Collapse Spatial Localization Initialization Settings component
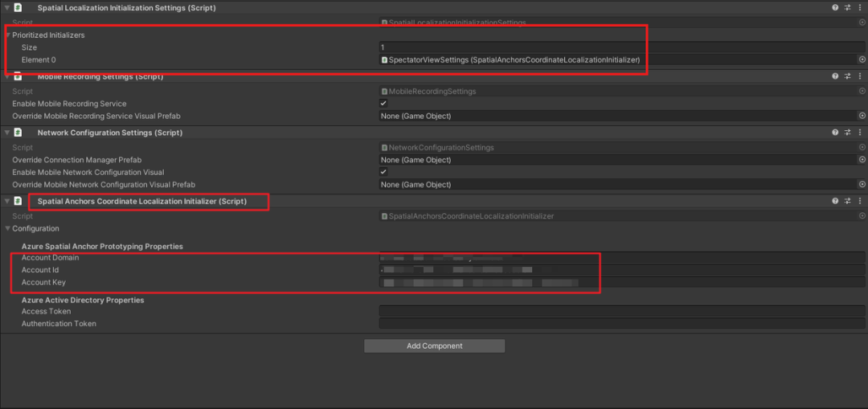The height and width of the screenshot is (409, 868). pos(6,8)
